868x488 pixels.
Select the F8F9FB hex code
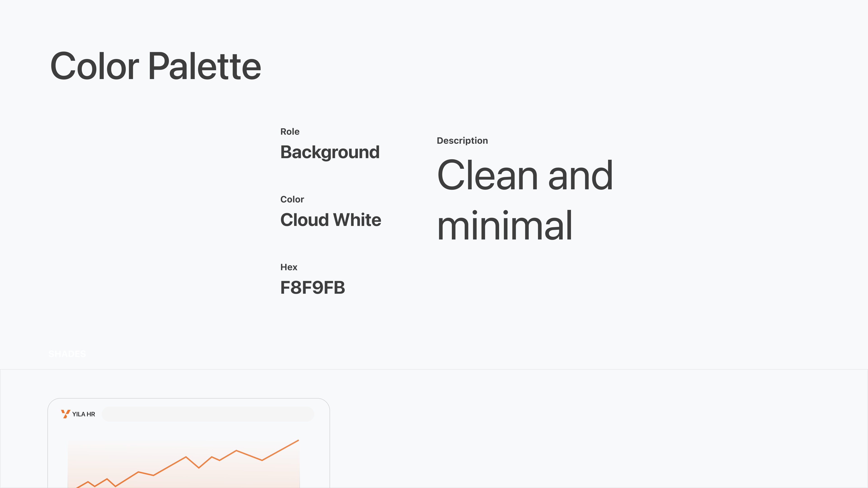pos(312,288)
